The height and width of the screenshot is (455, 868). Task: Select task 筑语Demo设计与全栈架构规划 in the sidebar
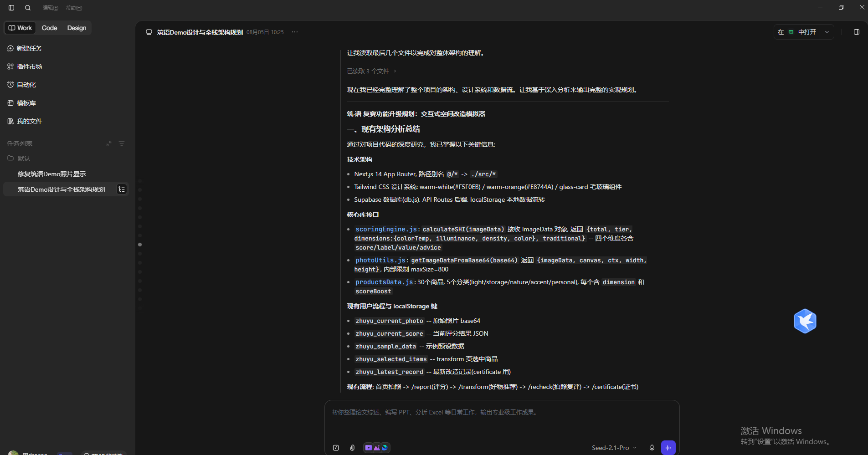tap(66, 189)
